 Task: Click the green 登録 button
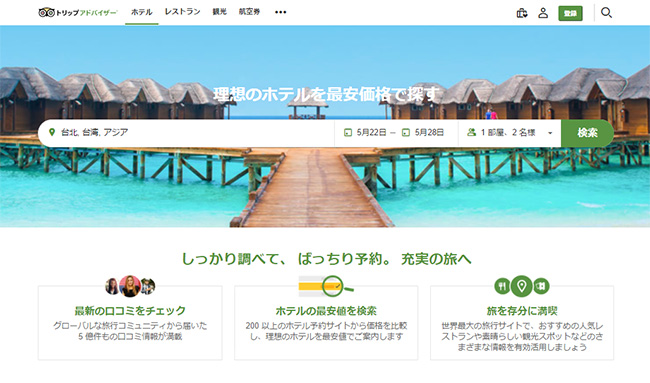570,13
